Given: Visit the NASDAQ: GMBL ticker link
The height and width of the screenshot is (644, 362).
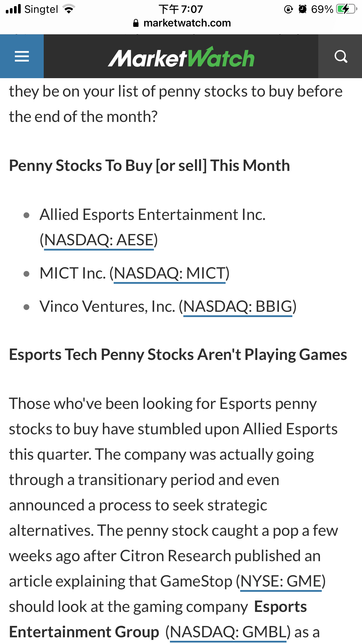Looking at the screenshot, I should point(228,632).
